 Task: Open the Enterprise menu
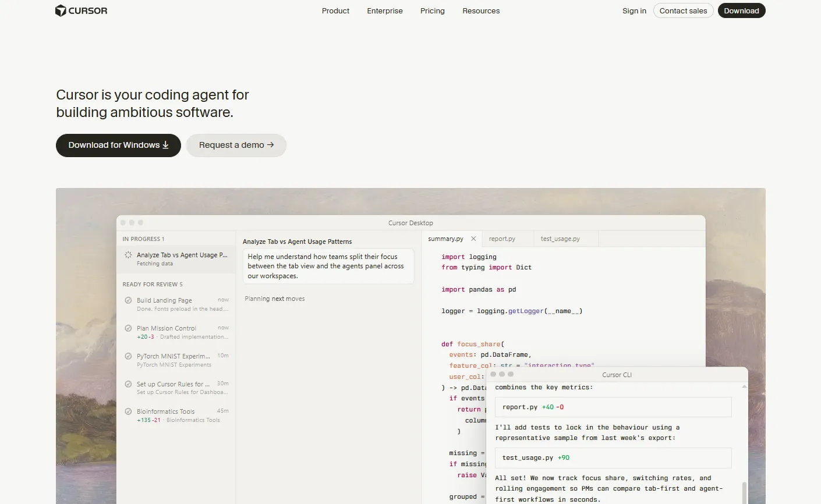(385, 10)
